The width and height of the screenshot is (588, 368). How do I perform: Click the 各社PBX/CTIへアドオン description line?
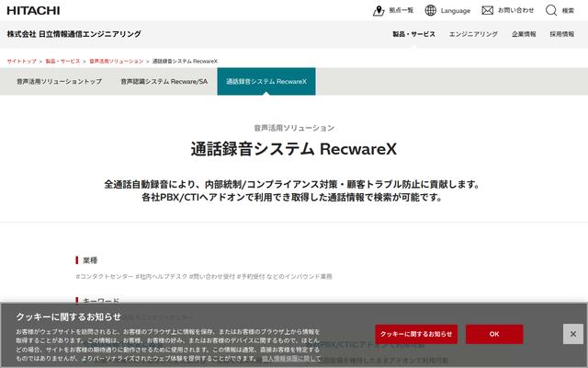click(292, 197)
